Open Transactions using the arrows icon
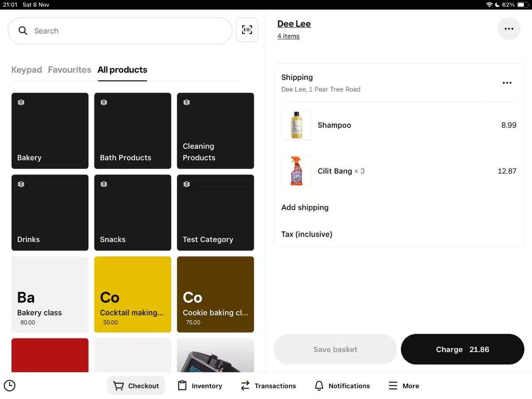The height and width of the screenshot is (399, 532). click(x=245, y=386)
